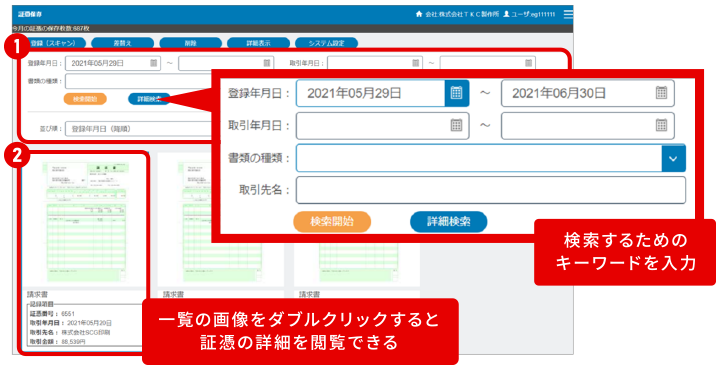Open the 並び順 dropdown showing 登録年月日（降順）
720x370 pixels.
pos(138,129)
